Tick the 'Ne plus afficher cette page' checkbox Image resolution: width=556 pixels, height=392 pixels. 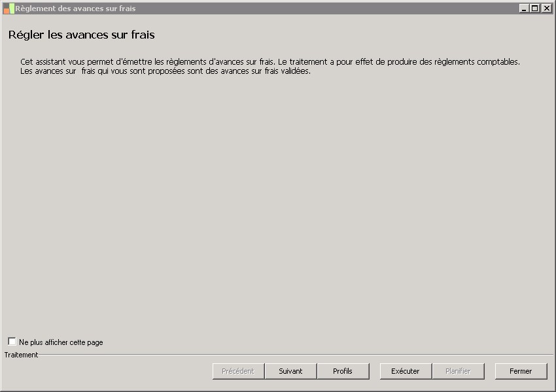coord(12,342)
